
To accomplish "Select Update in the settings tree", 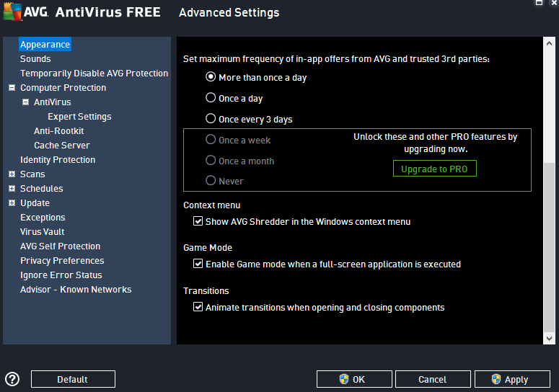I will pos(35,203).
